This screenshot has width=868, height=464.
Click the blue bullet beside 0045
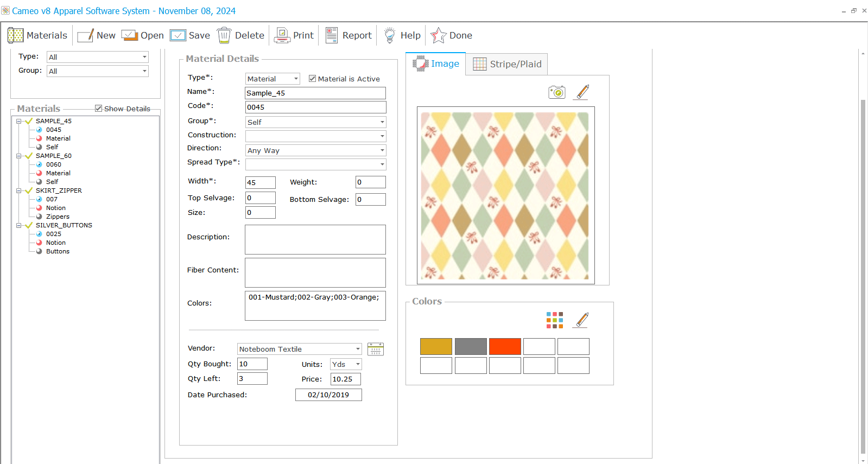pyautogui.click(x=39, y=130)
